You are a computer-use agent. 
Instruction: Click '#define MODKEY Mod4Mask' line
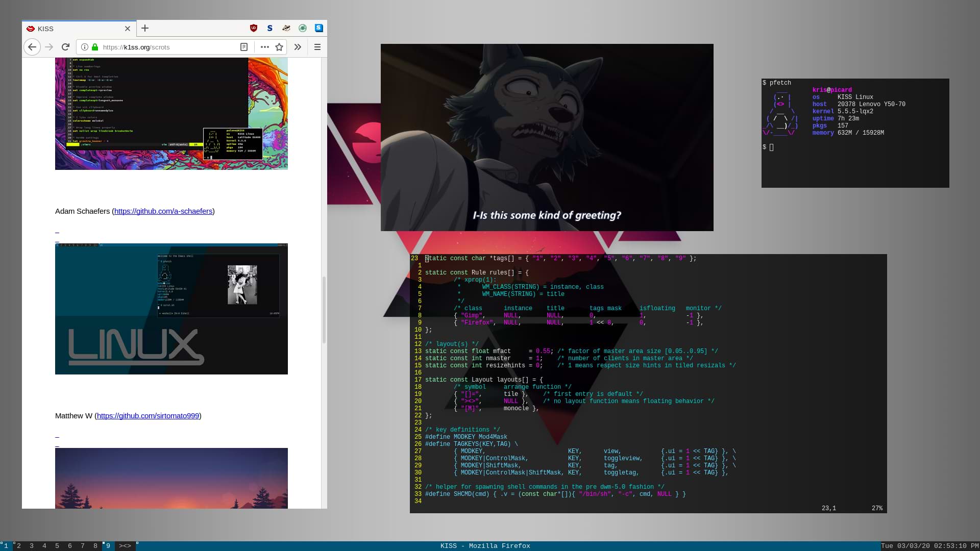coord(466,437)
